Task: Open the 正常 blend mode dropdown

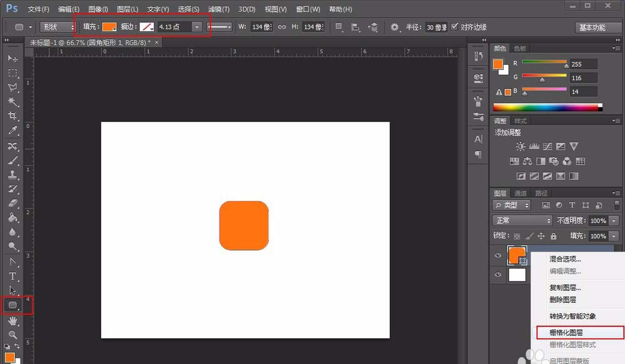Action: pos(522,221)
